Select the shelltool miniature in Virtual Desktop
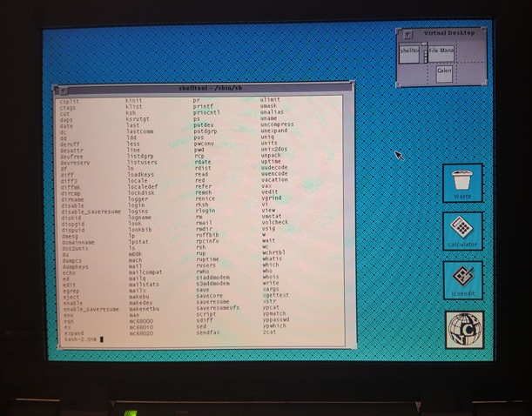 point(409,54)
